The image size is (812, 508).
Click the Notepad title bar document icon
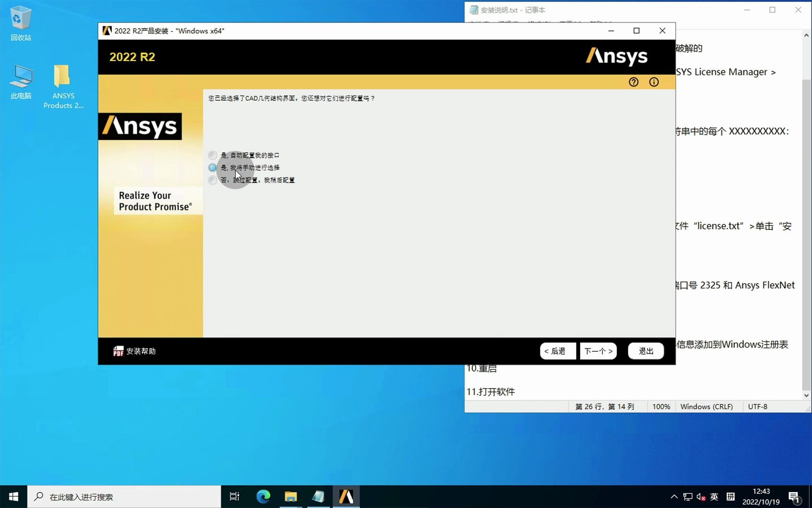tap(474, 10)
